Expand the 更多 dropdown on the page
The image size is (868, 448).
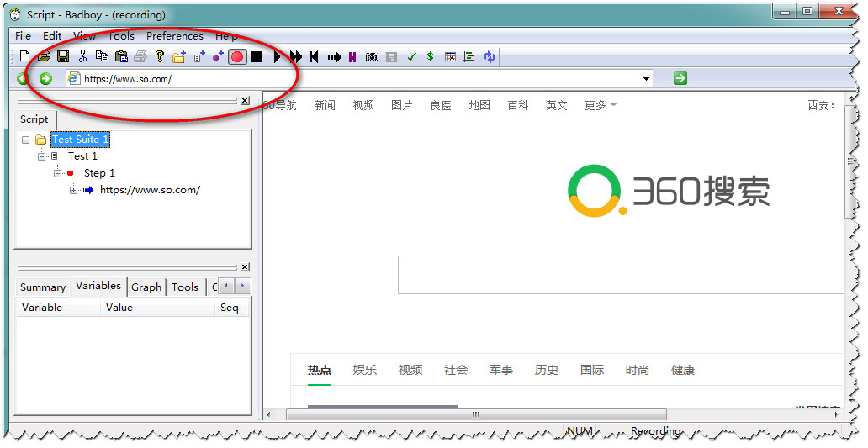tap(600, 105)
